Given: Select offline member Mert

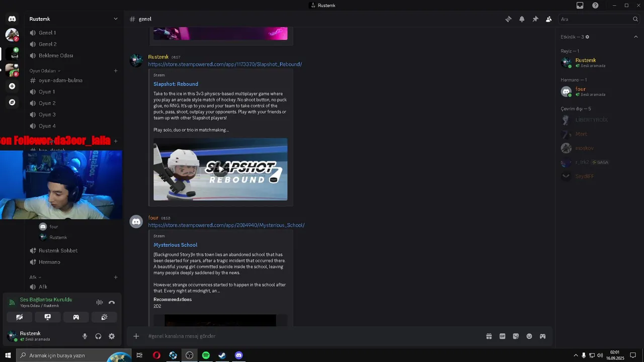Looking at the screenshot, I should (599, 134).
